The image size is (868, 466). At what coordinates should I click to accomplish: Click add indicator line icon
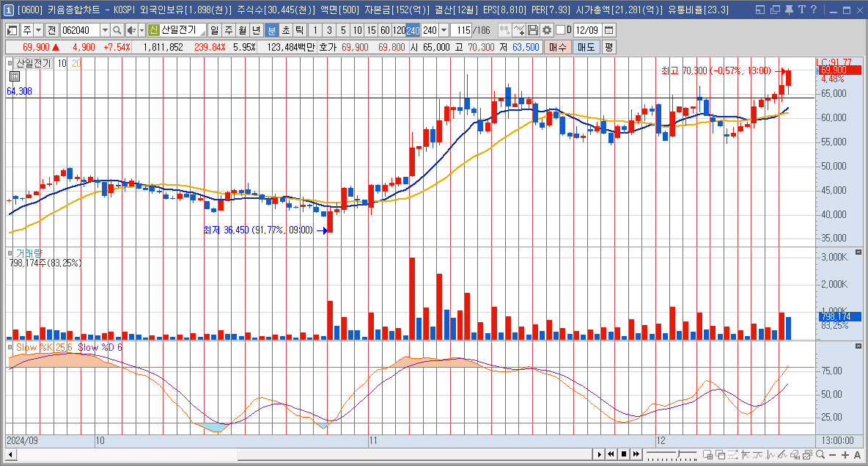(519, 31)
